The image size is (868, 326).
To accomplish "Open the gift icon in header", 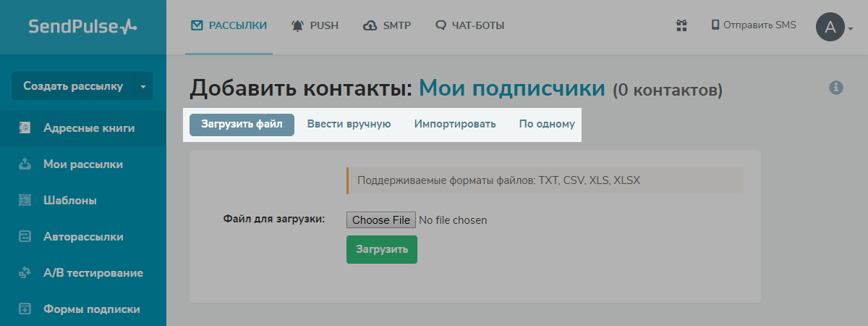I will (681, 25).
